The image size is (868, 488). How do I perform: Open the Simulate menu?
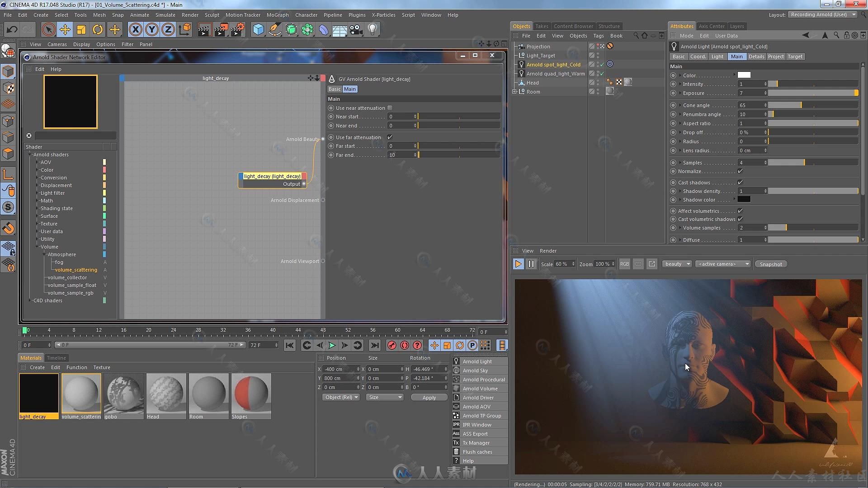(x=165, y=15)
